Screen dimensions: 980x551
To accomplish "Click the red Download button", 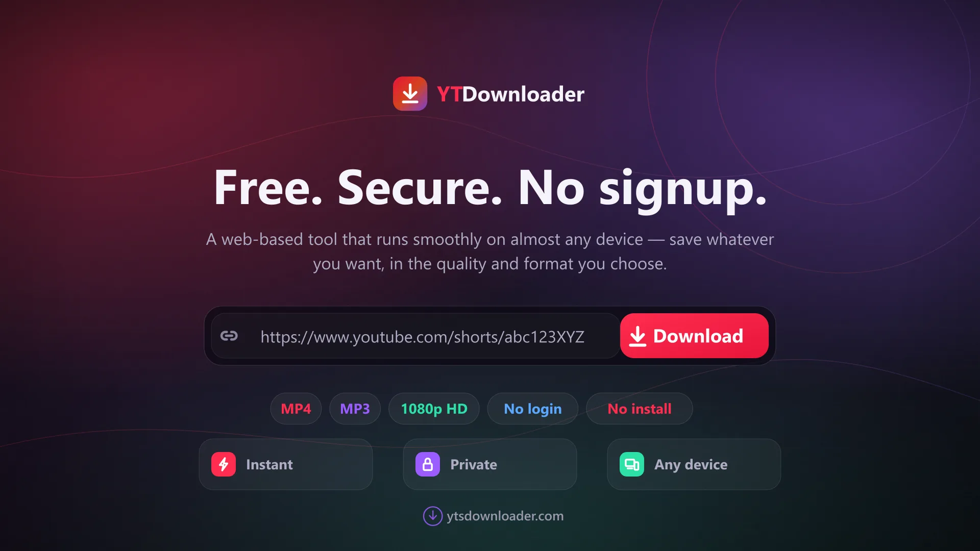I will tap(694, 336).
